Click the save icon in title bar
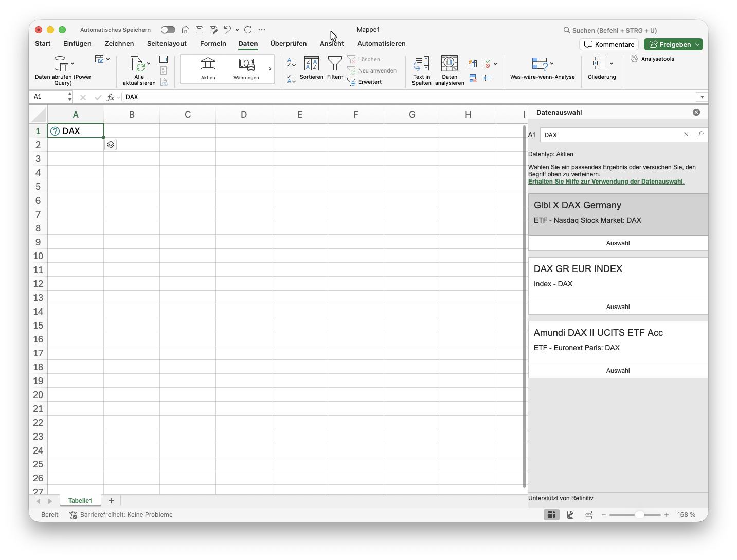Viewport: 737px width, 560px height. (200, 30)
